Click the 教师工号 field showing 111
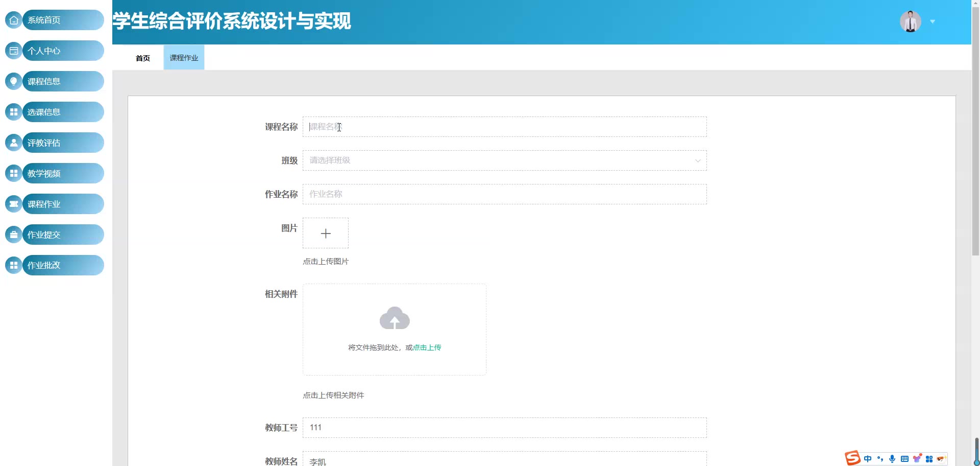980x466 pixels. [x=504, y=428]
